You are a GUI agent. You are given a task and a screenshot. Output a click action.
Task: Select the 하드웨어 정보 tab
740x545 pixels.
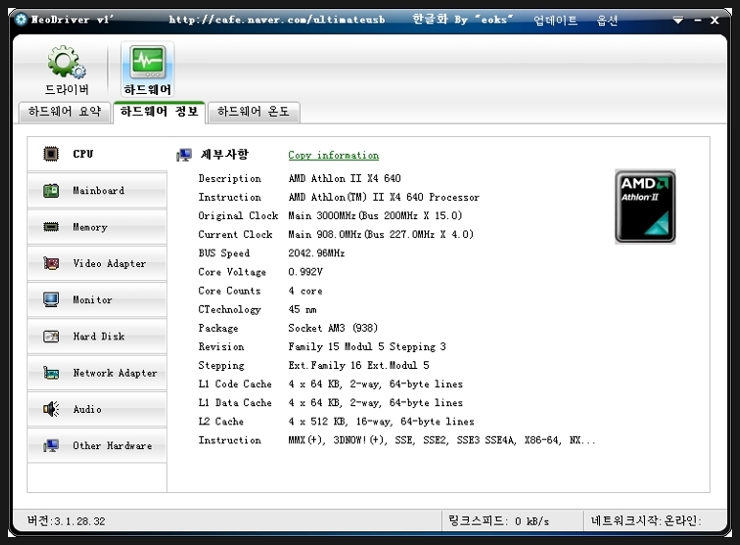[x=159, y=112]
